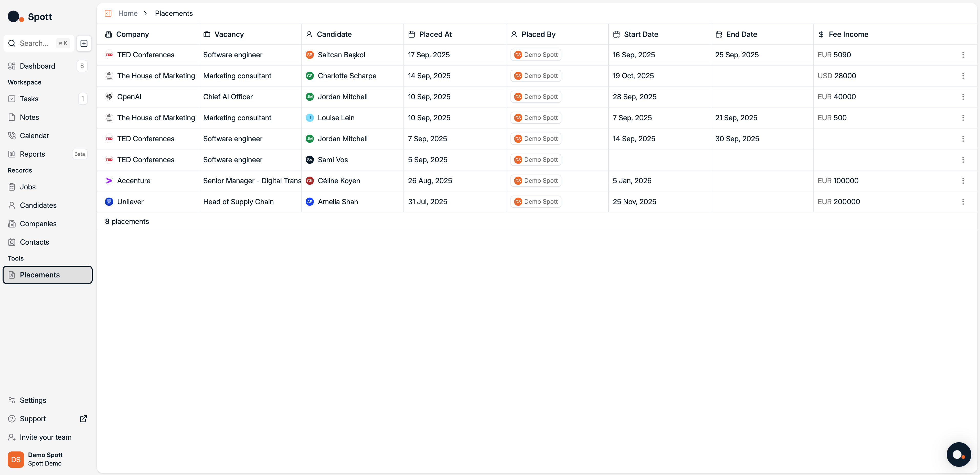Go to Home in the breadcrumb
980x475 pixels.
[128, 13]
